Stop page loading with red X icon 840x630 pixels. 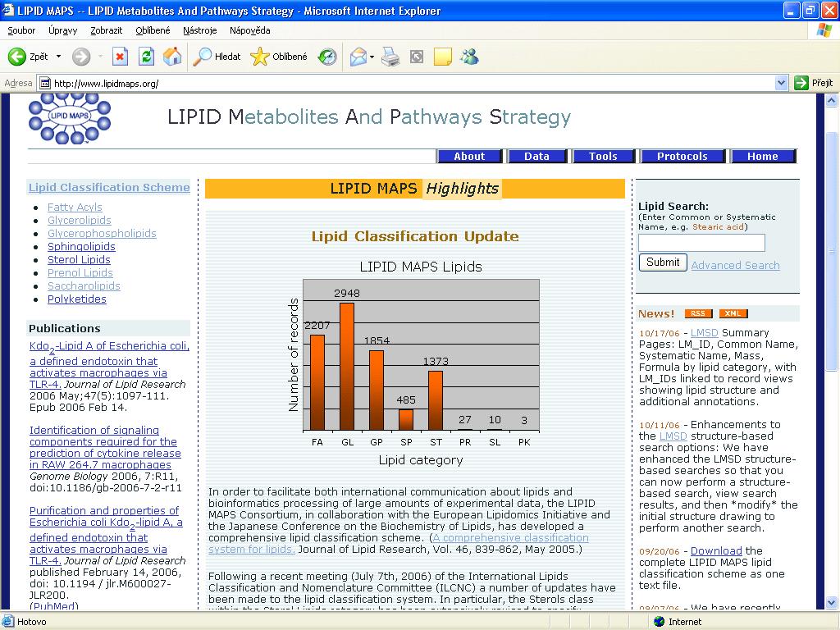point(120,57)
